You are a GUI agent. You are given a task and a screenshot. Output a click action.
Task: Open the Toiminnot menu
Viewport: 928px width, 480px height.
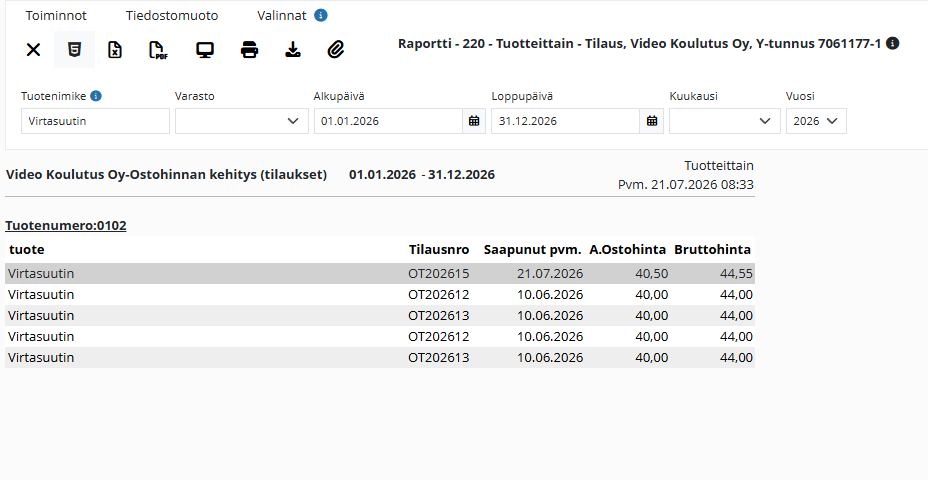56,15
